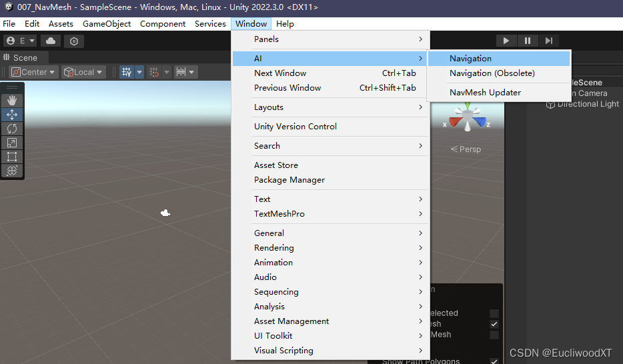Click the cloud services icon
Image resolution: width=623 pixels, height=364 pixels.
51,41
